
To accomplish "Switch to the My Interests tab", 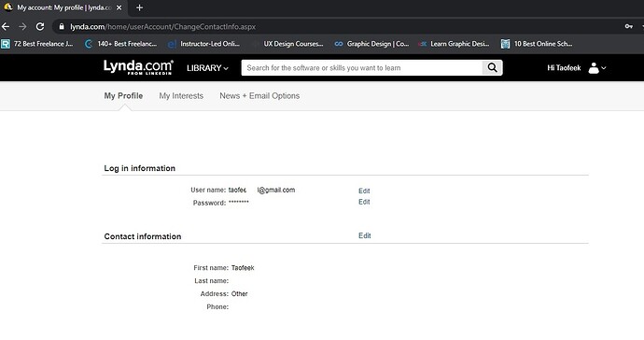I will tap(181, 96).
